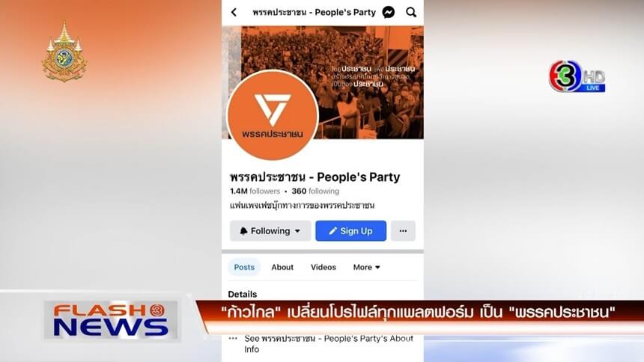Click the Channel 3 HD live logo
Viewport: 644px width, 362px height.
577,76
